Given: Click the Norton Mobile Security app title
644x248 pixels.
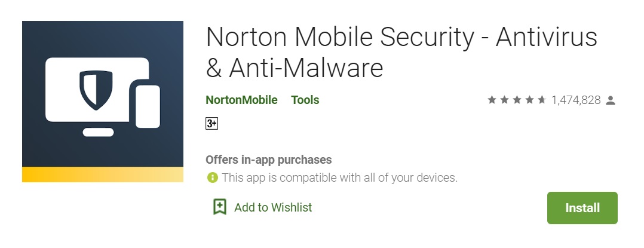Looking at the screenshot, I should (401, 53).
